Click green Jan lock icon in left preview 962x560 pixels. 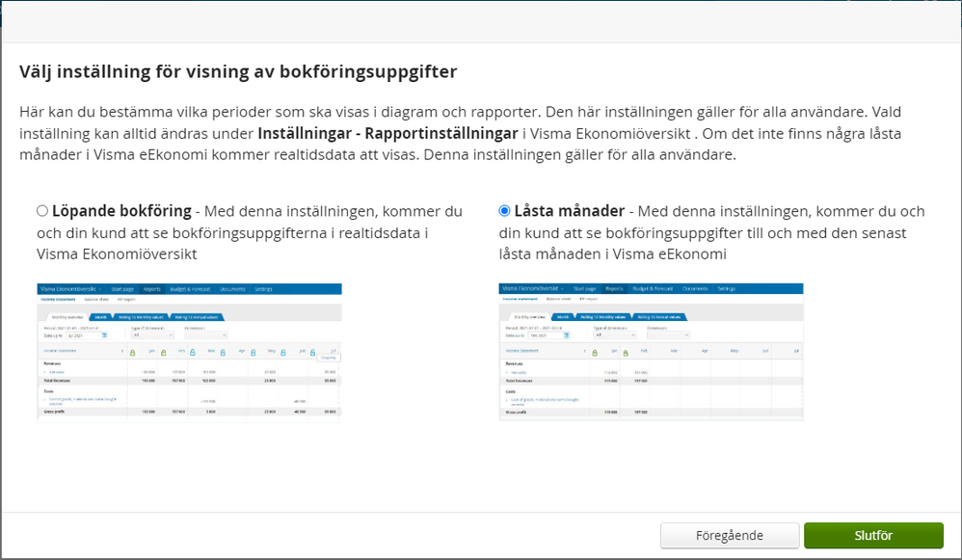132,354
